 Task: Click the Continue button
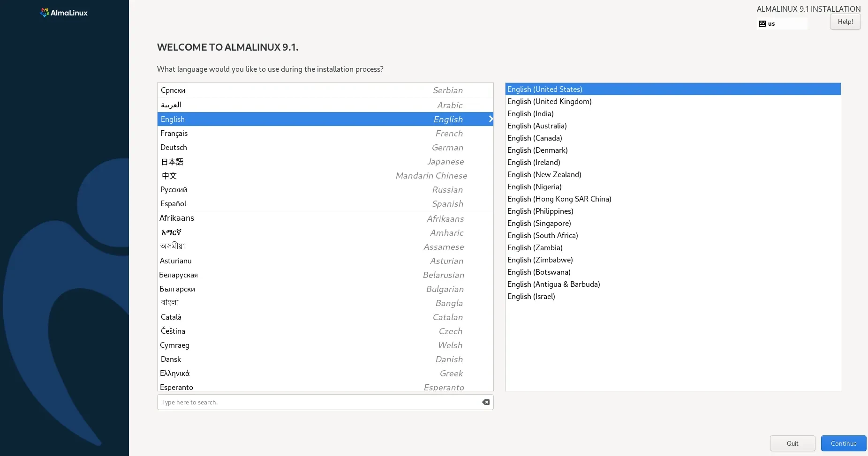point(843,443)
